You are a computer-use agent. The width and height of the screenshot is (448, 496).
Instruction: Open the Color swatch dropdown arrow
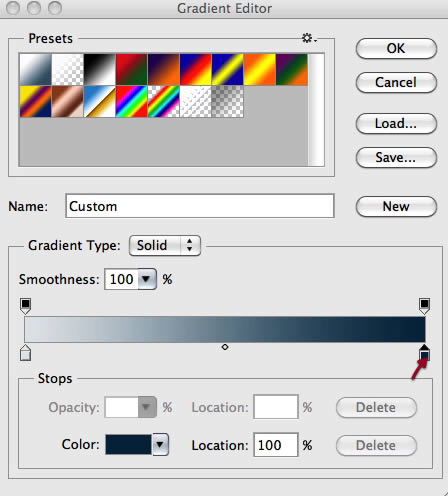click(160, 445)
